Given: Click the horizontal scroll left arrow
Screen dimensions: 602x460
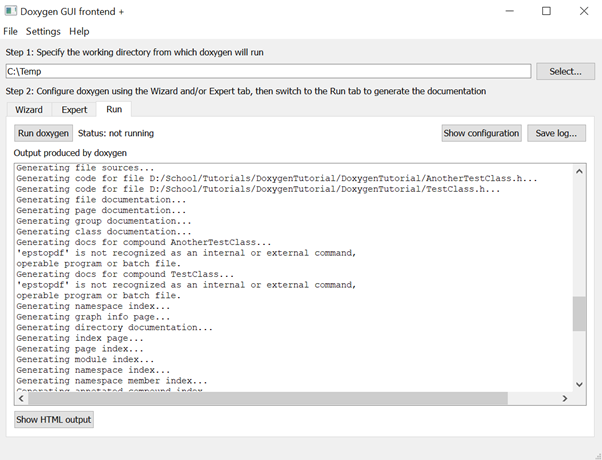Looking at the screenshot, I should 21,399.
